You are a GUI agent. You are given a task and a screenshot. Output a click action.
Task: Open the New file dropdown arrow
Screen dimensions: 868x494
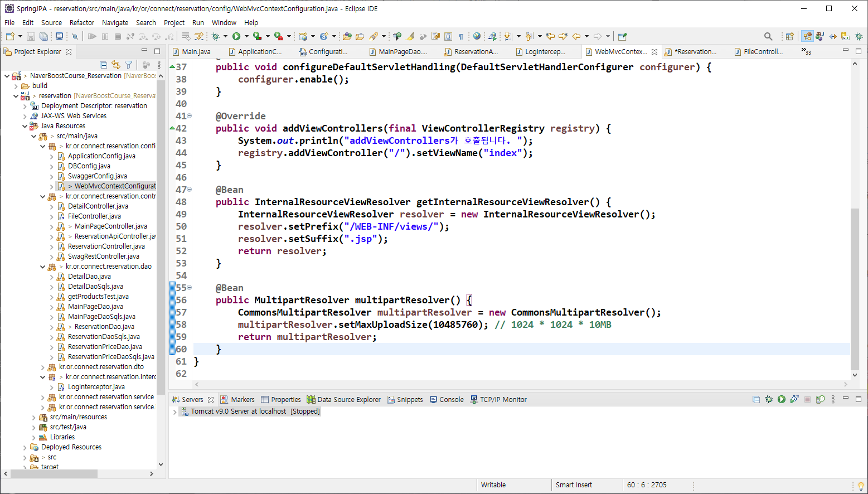point(20,36)
